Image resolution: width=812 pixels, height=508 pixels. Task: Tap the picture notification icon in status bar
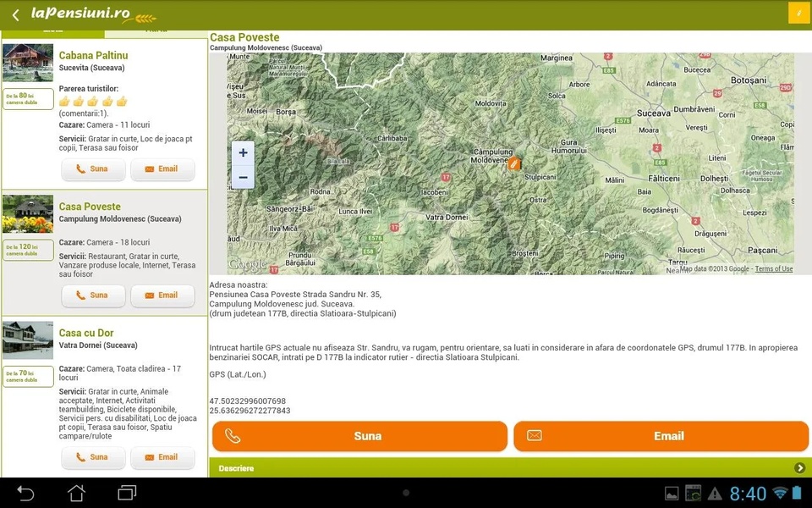671,494
